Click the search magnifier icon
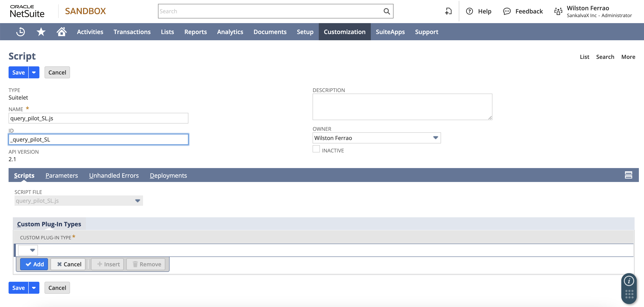This screenshot has height=307, width=644. (x=386, y=11)
